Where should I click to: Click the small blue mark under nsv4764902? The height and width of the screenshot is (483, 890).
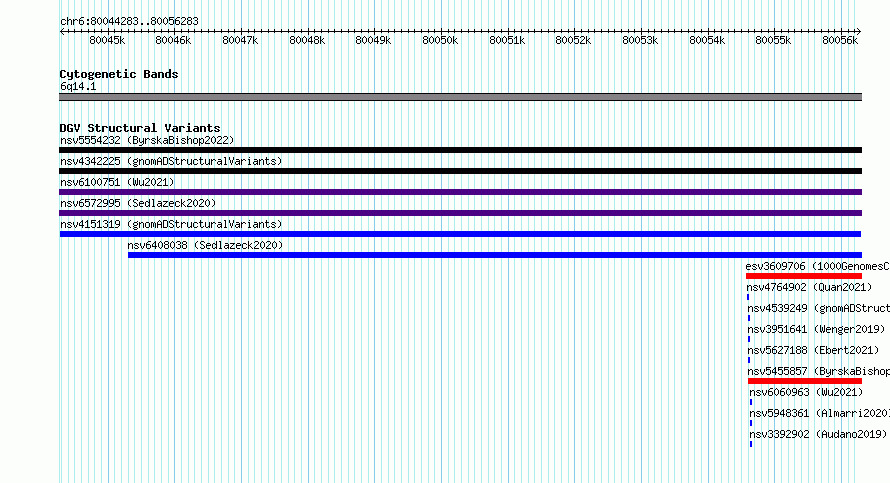pos(748,297)
